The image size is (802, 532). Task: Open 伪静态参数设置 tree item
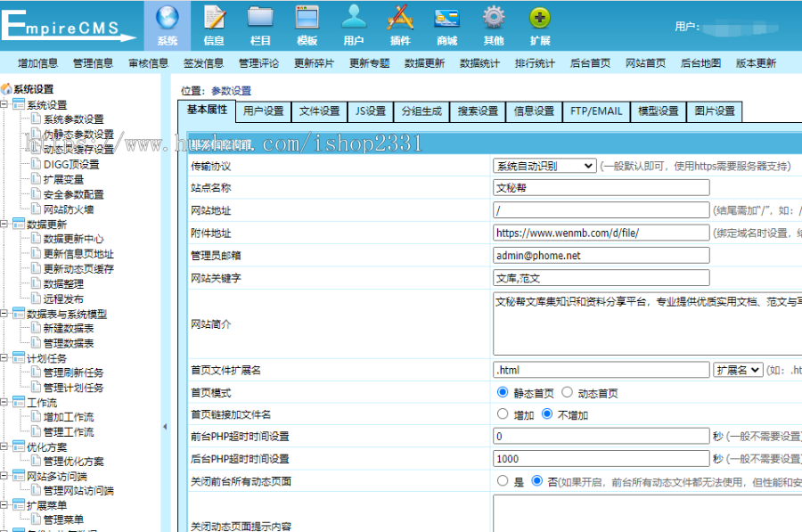pos(78,134)
